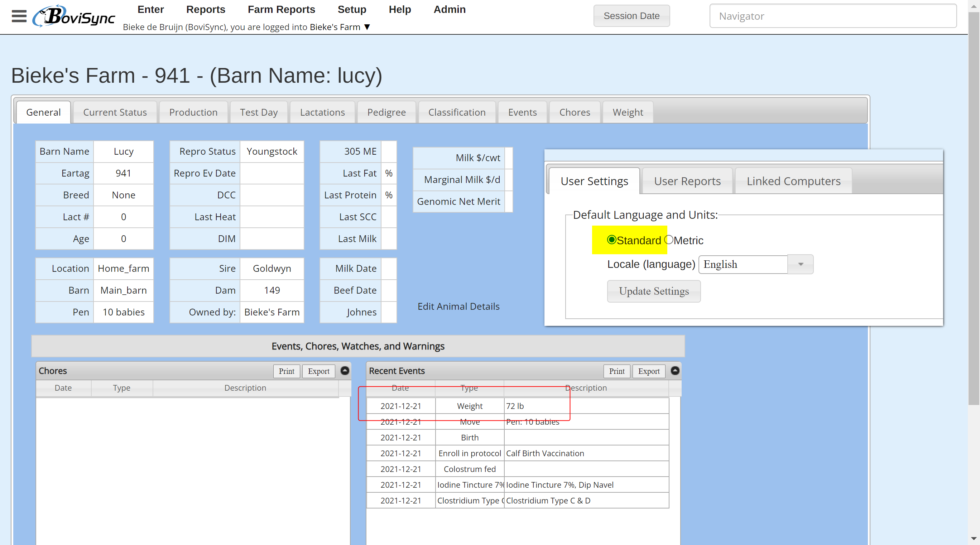The image size is (980, 545).
Task: Click the Navigator search field
Action: point(833,16)
